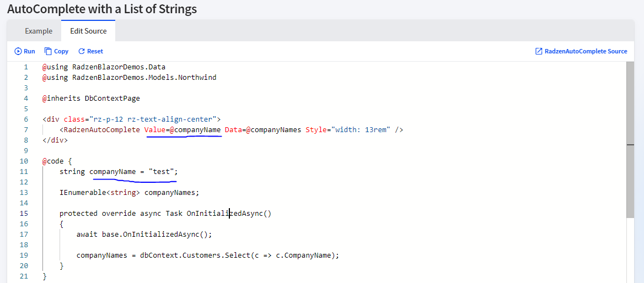The image size is (644, 283).
Task: Click line number 11 in gutter
Action: 24,171
